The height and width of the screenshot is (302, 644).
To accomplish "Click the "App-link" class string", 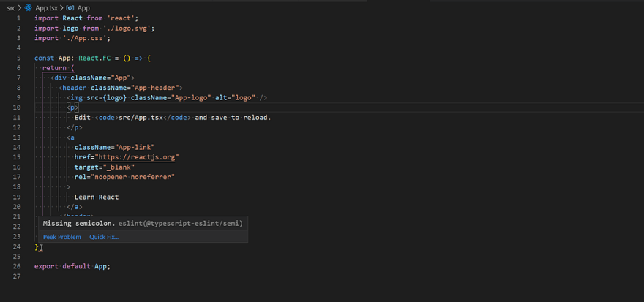I will pyautogui.click(x=135, y=147).
